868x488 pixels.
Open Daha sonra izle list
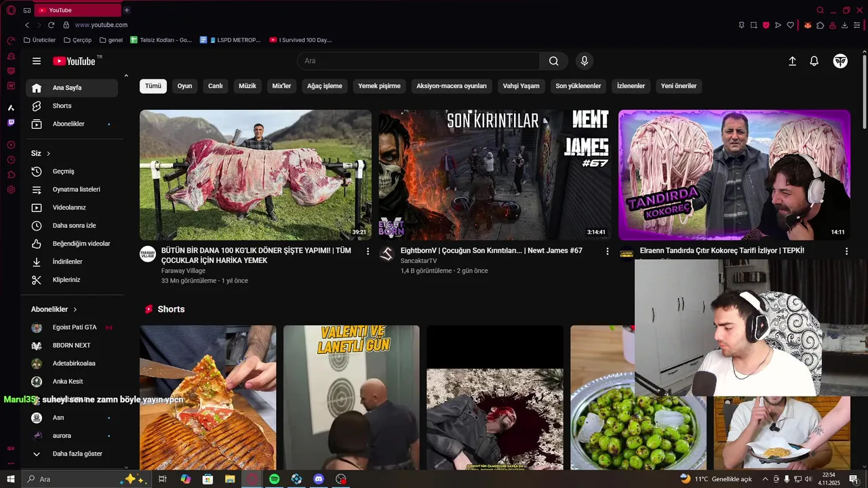coord(71,226)
